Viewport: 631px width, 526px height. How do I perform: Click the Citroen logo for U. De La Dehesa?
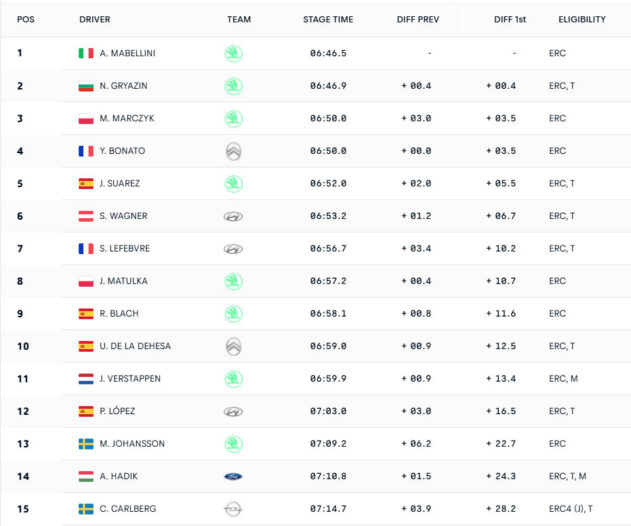click(x=233, y=347)
